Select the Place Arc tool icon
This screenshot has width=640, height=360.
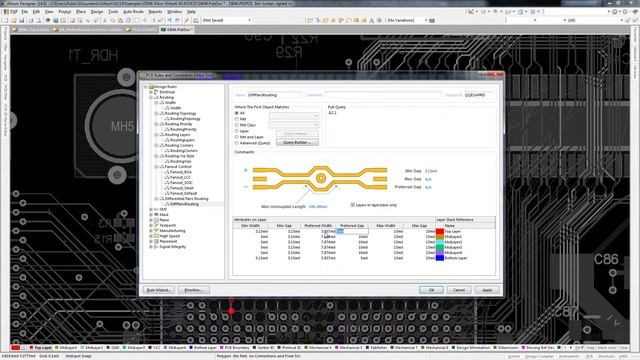[x=348, y=20]
